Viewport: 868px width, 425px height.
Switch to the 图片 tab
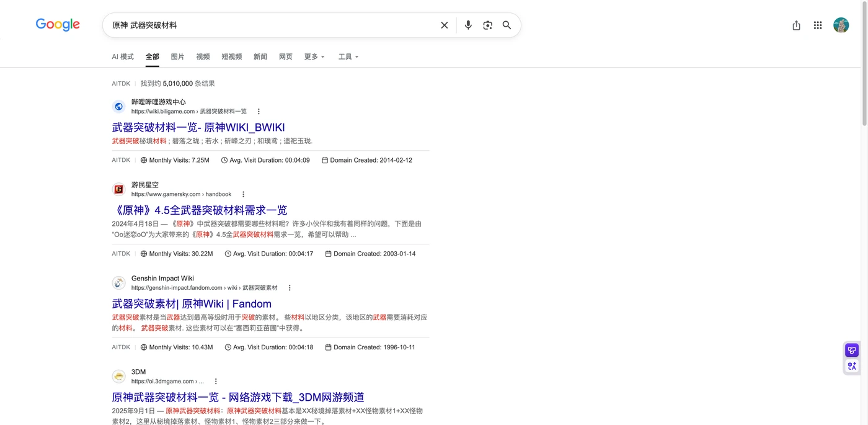coord(178,56)
